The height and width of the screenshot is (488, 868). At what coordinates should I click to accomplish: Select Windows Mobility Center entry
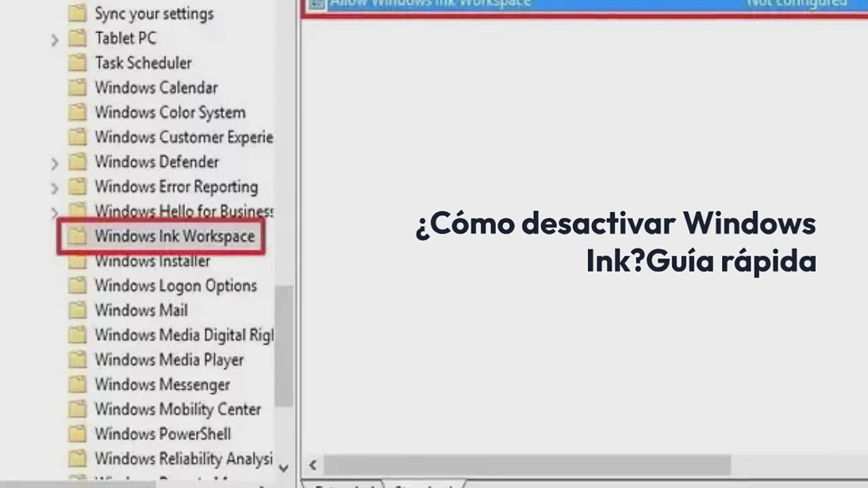pos(178,409)
